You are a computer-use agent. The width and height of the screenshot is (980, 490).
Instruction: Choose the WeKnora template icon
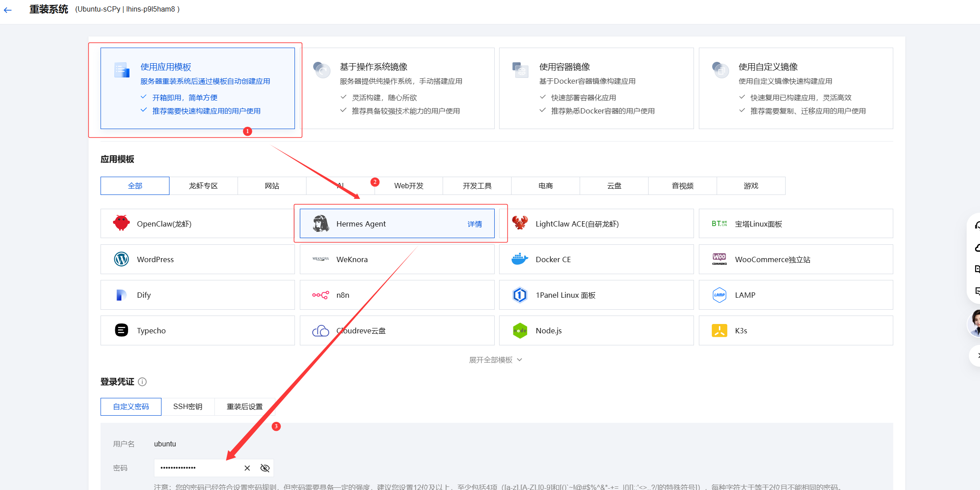pyautogui.click(x=320, y=259)
